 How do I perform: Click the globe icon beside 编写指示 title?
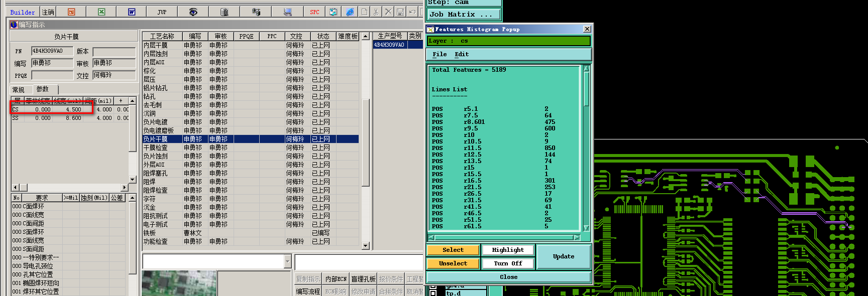coord(14,24)
